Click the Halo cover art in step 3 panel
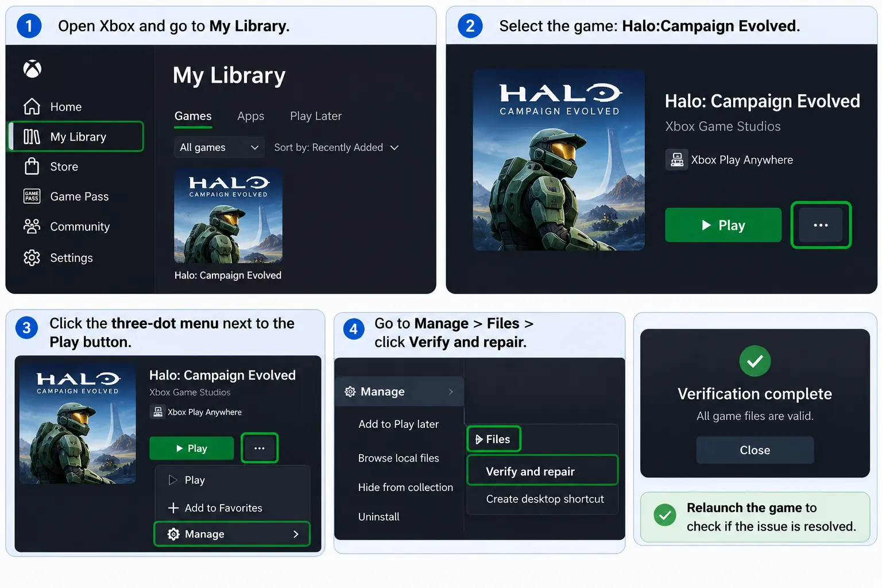This screenshot has height=588, width=882. [x=78, y=423]
